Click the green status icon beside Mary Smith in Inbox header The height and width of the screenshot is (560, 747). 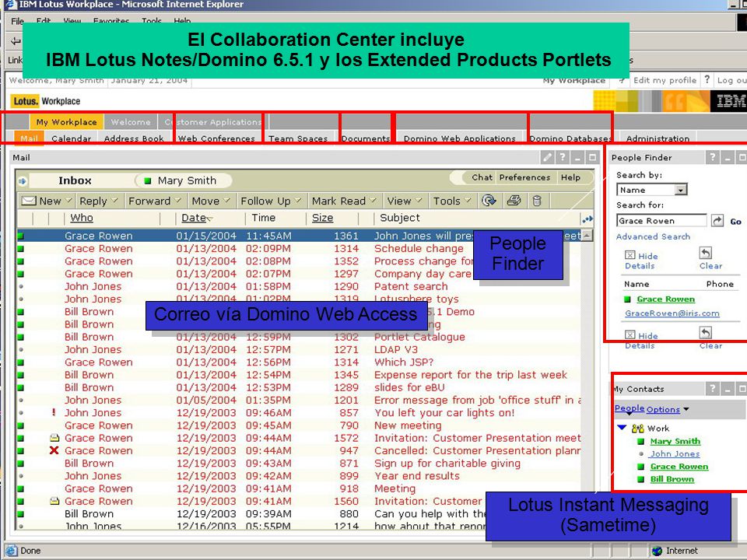point(148,181)
